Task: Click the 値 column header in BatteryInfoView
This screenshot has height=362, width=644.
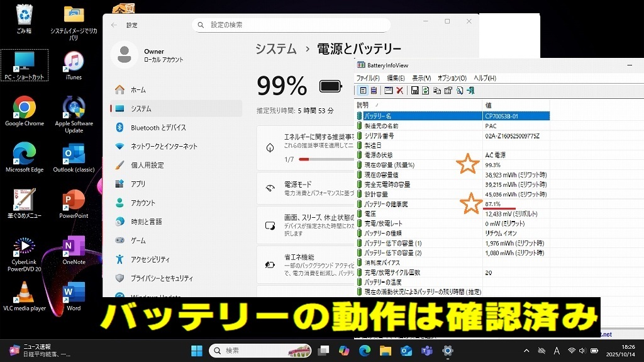Action: pos(516,105)
